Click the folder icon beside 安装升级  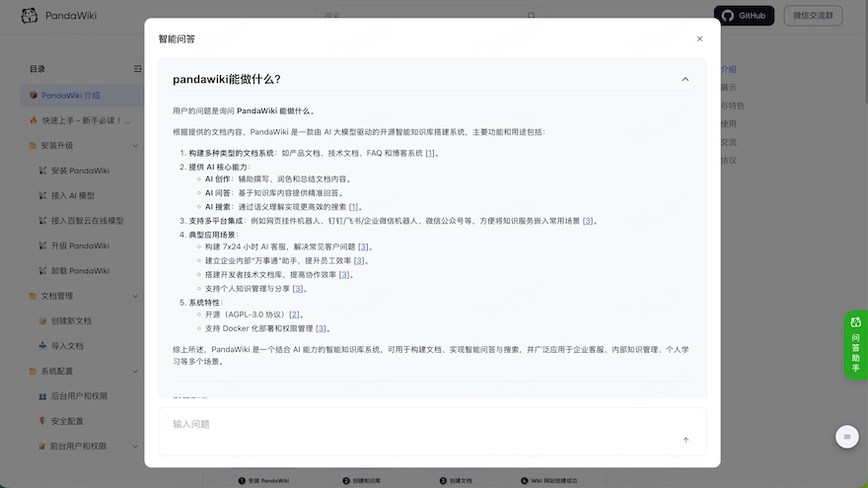34,146
